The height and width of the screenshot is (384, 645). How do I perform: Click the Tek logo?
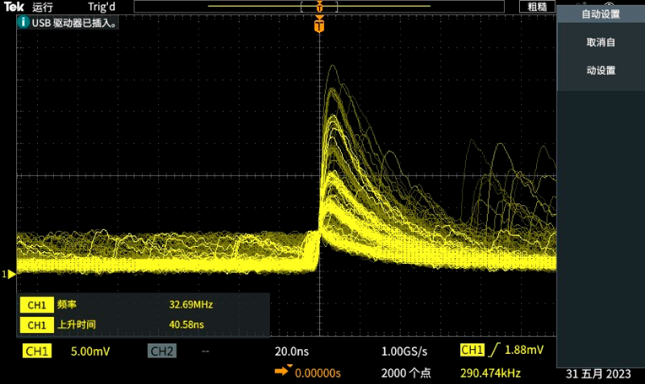[x=14, y=7]
